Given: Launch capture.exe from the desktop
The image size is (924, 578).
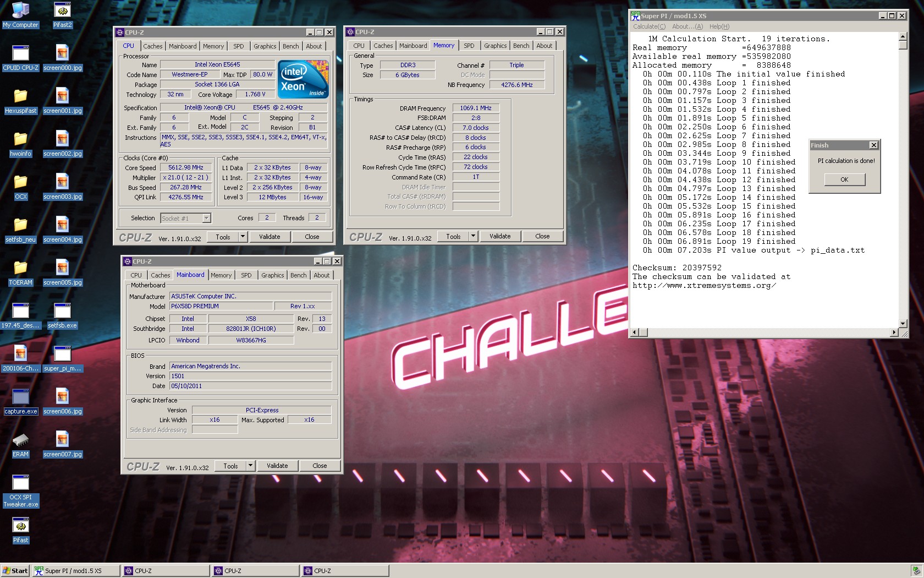Looking at the screenshot, I should coord(20,401).
